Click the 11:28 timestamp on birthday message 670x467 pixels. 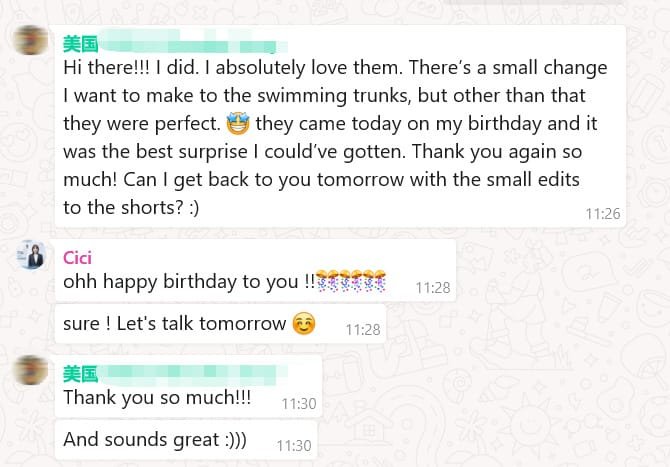point(433,288)
